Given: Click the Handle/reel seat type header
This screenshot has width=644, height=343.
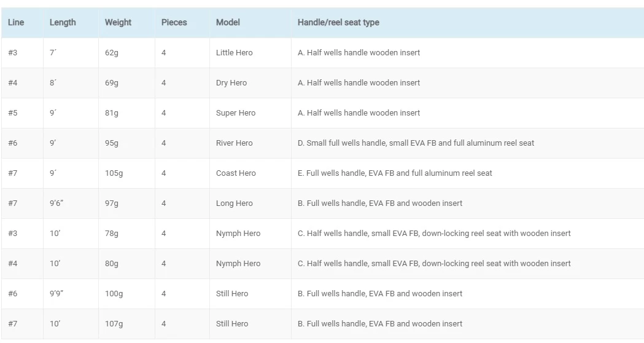Looking at the screenshot, I should (x=338, y=22).
